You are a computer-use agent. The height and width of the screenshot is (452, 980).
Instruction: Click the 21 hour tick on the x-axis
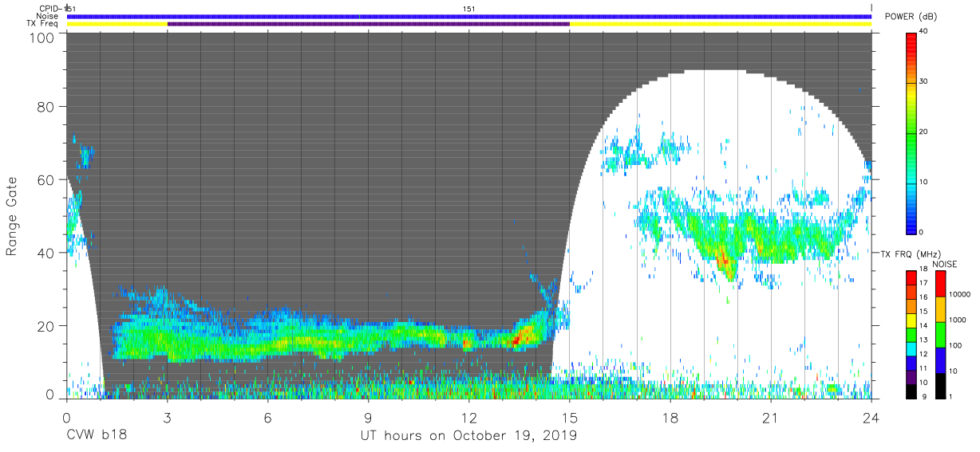click(771, 418)
